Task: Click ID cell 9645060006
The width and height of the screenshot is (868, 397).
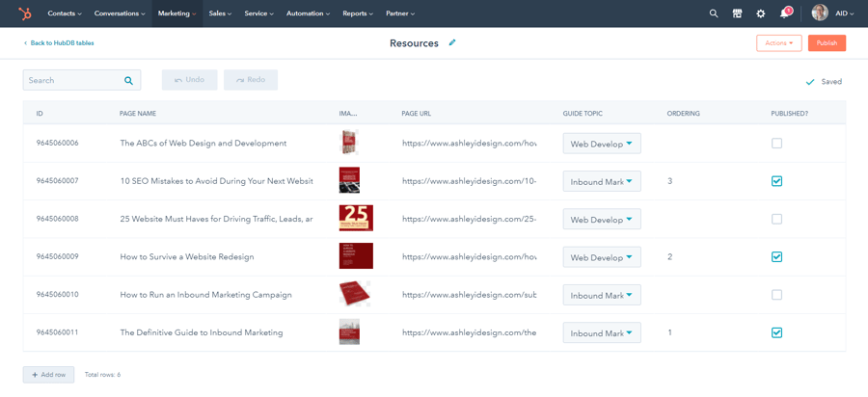Action: click(58, 144)
